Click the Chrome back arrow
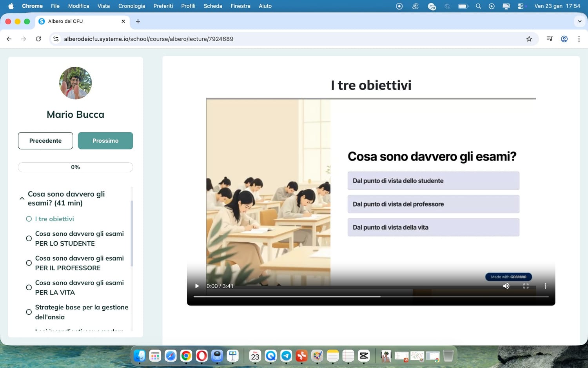The width and height of the screenshot is (588, 368). coord(9,39)
